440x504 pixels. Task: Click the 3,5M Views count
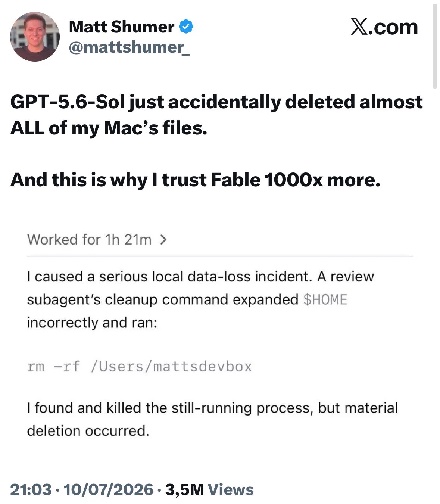tap(209, 489)
